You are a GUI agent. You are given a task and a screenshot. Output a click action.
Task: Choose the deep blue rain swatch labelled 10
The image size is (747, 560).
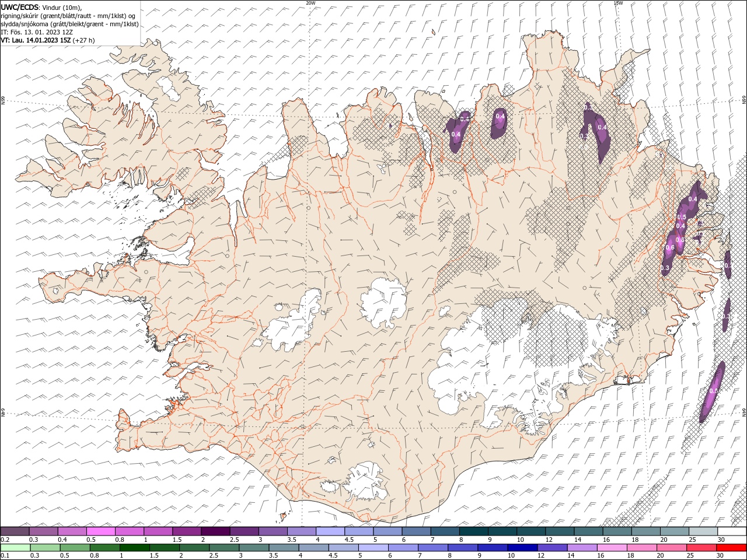click(522, 548)
